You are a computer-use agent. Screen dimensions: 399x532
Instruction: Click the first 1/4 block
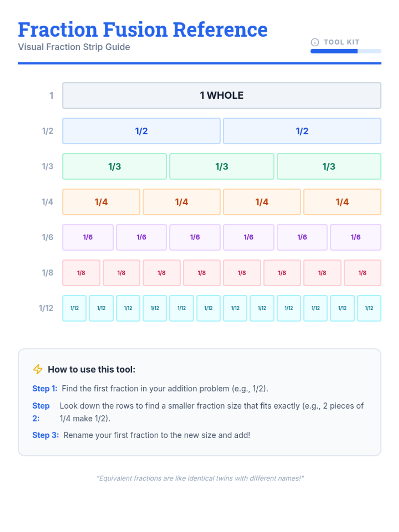click(x=101, y=202)
